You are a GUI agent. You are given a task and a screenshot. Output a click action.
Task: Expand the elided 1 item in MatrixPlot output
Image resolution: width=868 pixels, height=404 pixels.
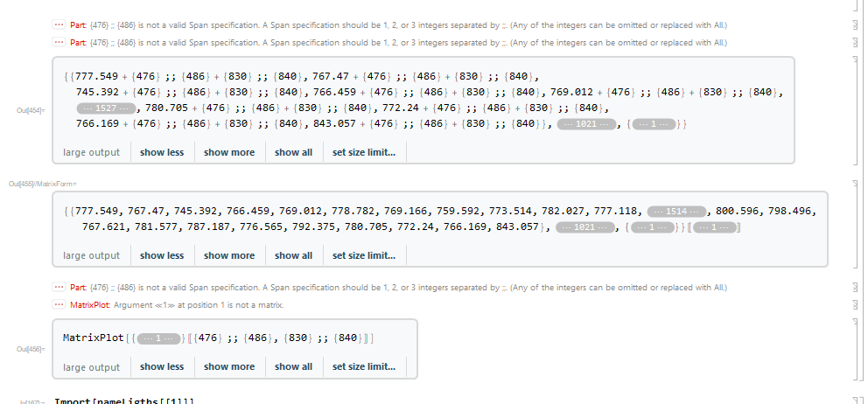[159, 338]
